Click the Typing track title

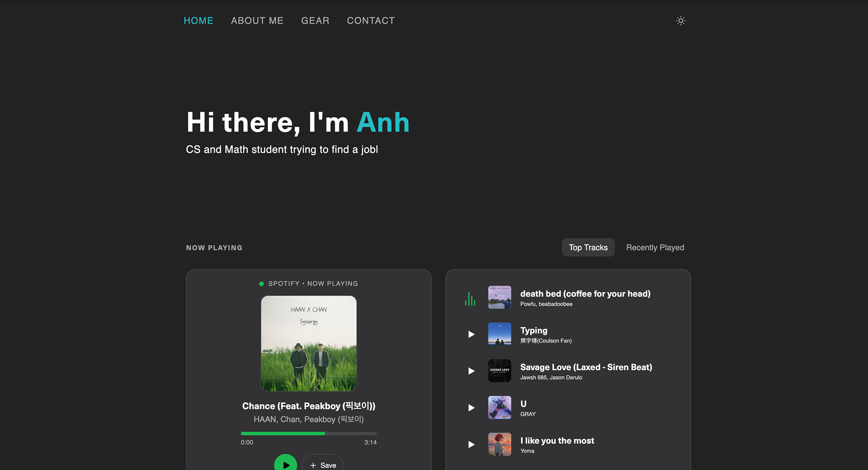tap(533, 331)
